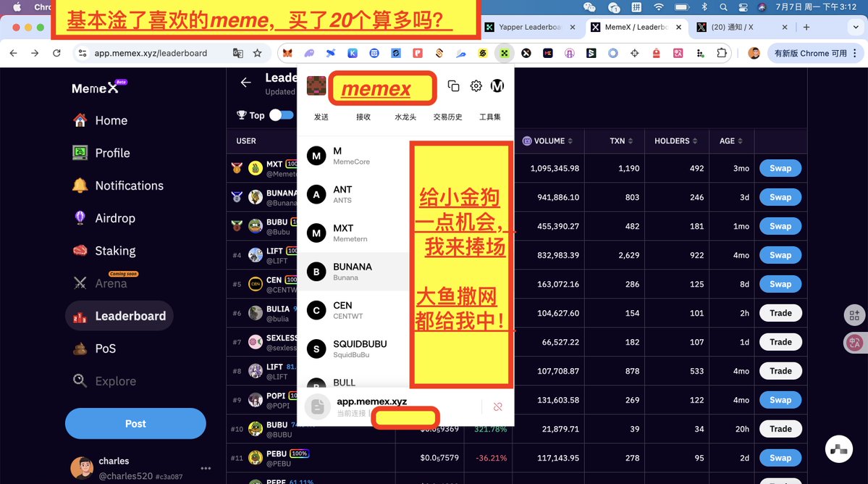Open wallet settings gear icon
The width and height of the screenshot is (868, 484).
click(x=476, y=85)
